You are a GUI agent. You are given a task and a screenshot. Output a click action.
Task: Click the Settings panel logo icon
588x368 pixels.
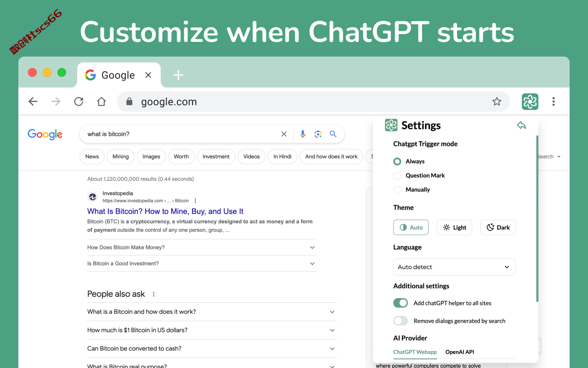click(391, 125)
